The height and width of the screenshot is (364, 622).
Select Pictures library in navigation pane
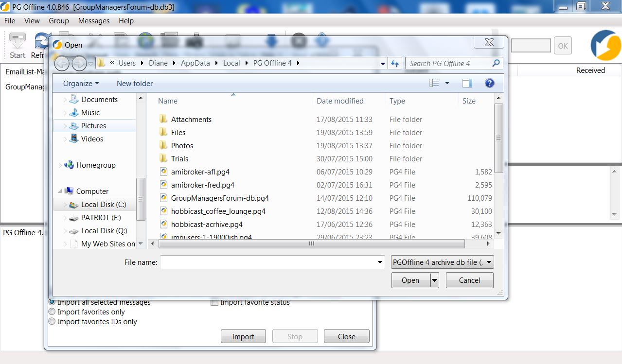93,125
